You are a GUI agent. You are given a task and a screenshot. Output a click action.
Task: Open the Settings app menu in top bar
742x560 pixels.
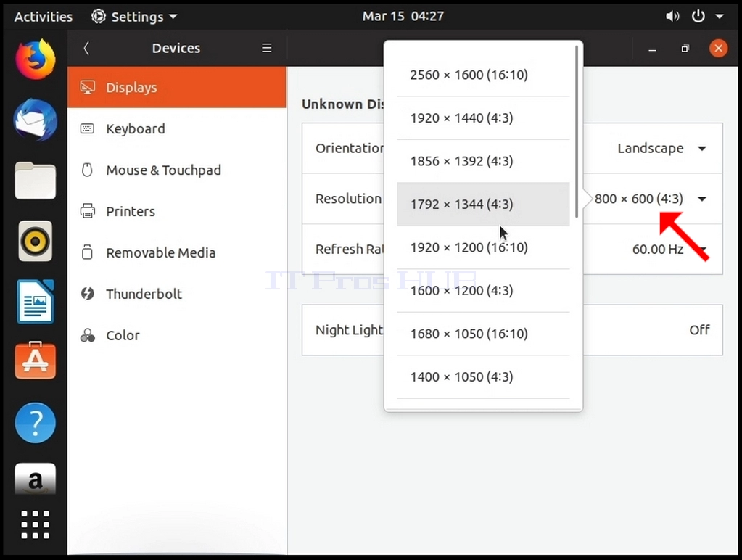134,17
